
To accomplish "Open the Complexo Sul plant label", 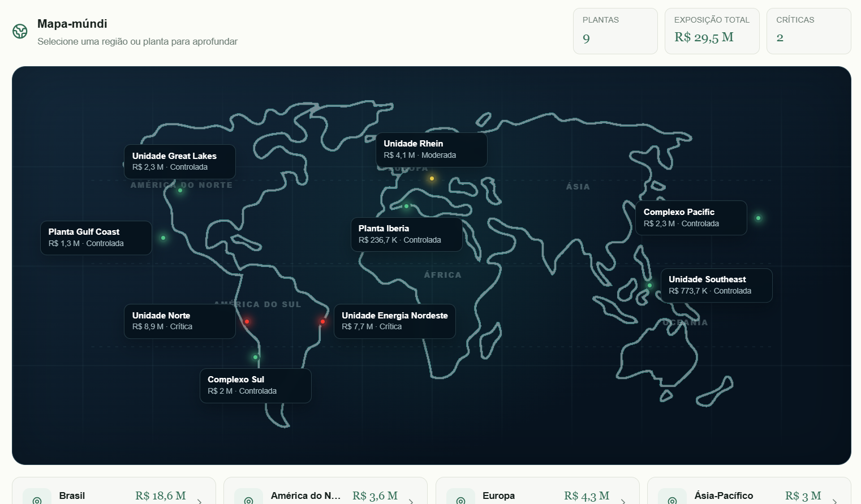I will (256, 386).
